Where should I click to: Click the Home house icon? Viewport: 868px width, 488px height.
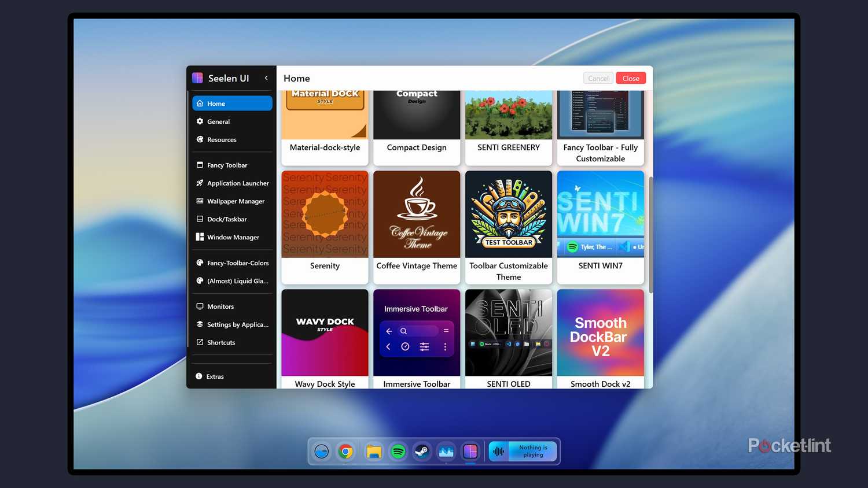click(x=200, y=103)
